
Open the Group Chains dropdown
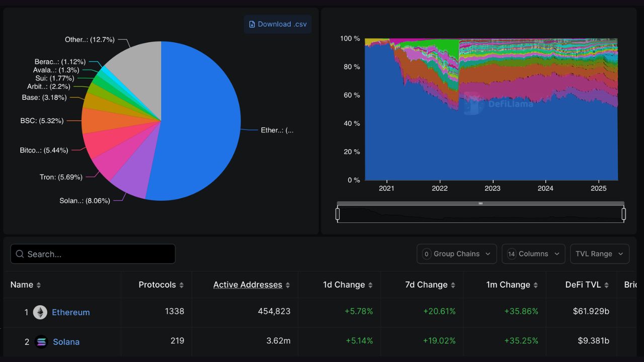point(457,254)
